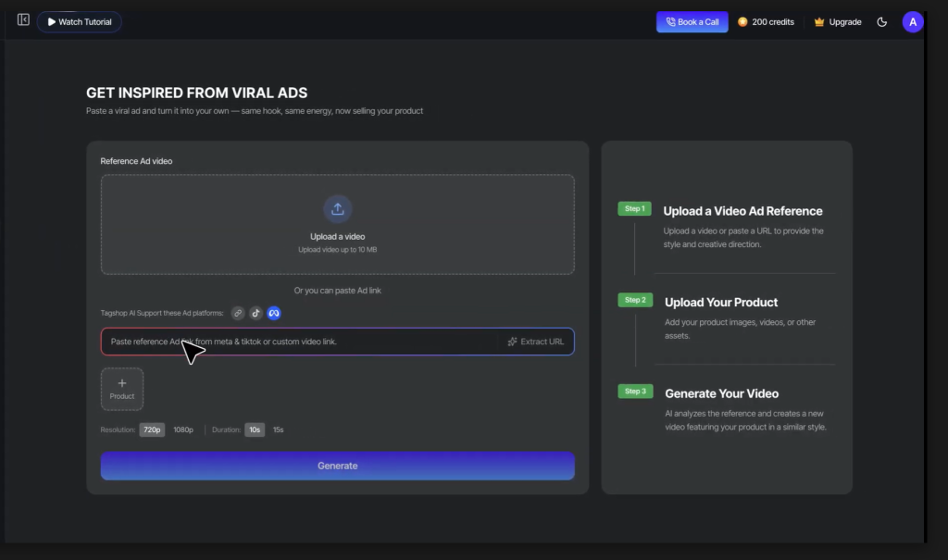This screenshot has height=560, width=948.
Task: Click 'Or you can paste Ad link' text
Action: point(337,291)
